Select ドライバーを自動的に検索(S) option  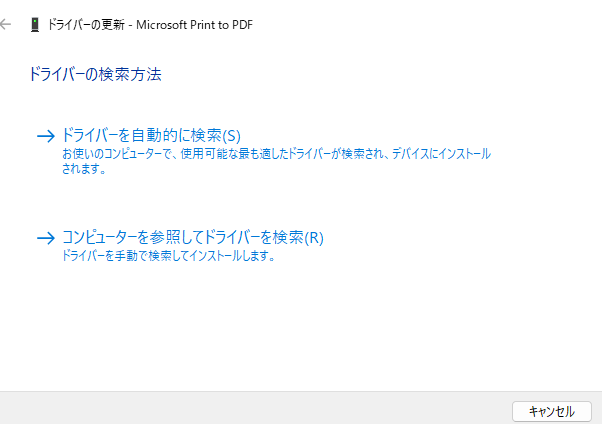(151, 135)
